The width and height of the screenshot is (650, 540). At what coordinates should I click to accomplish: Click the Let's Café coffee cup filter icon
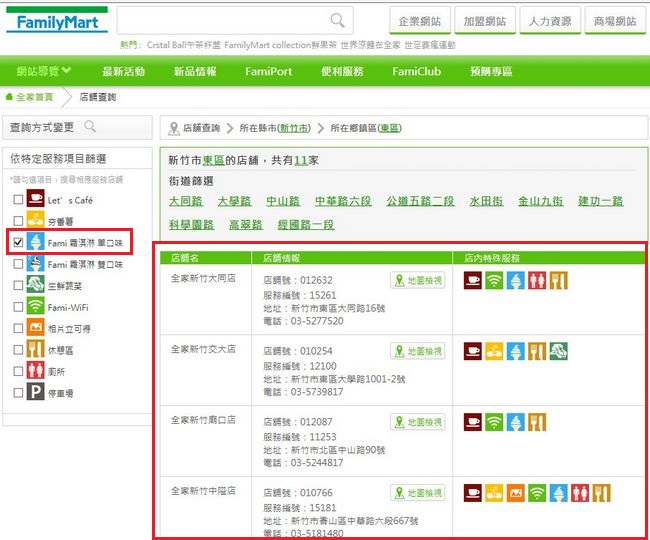35,199
